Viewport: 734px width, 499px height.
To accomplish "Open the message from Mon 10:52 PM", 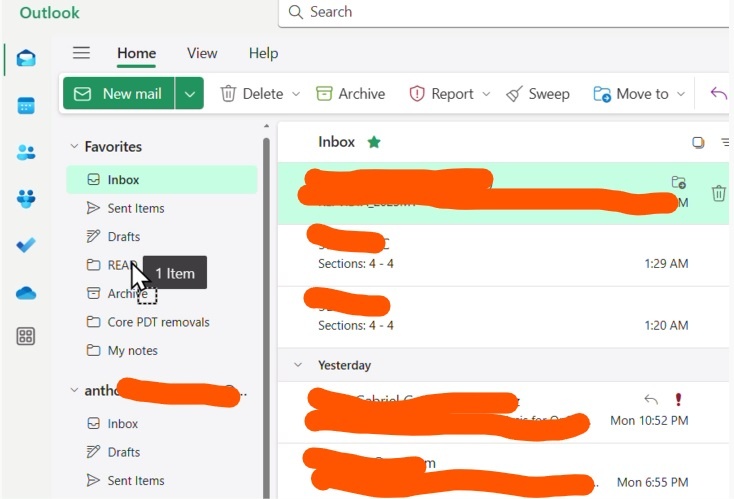I will click(x=503, y=412).
